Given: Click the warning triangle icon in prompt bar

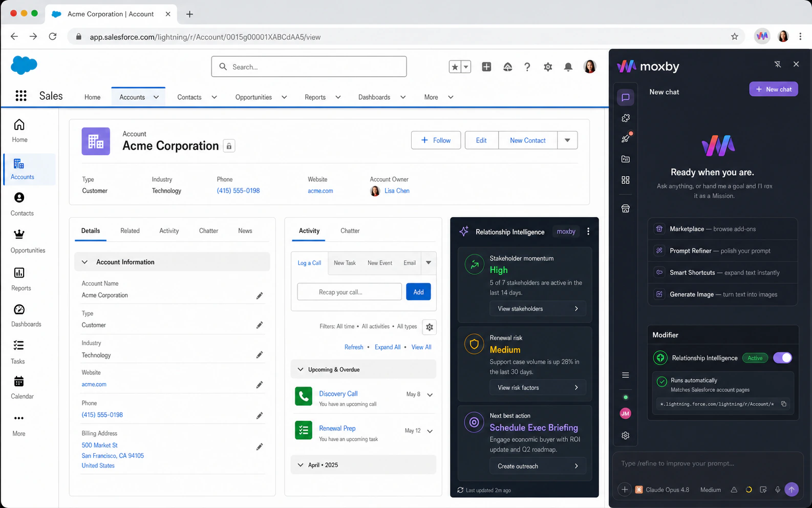Looking at the screenshot, I should [x=734, y=490].
